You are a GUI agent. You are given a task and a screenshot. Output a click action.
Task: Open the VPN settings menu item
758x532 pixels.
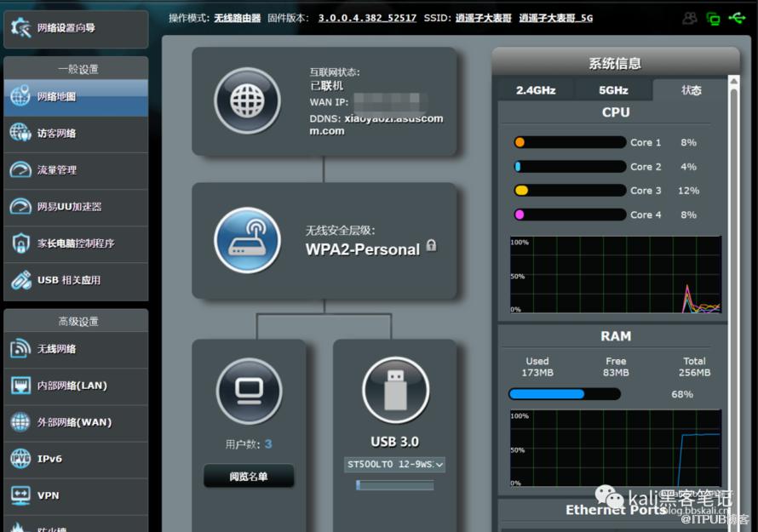75,495
